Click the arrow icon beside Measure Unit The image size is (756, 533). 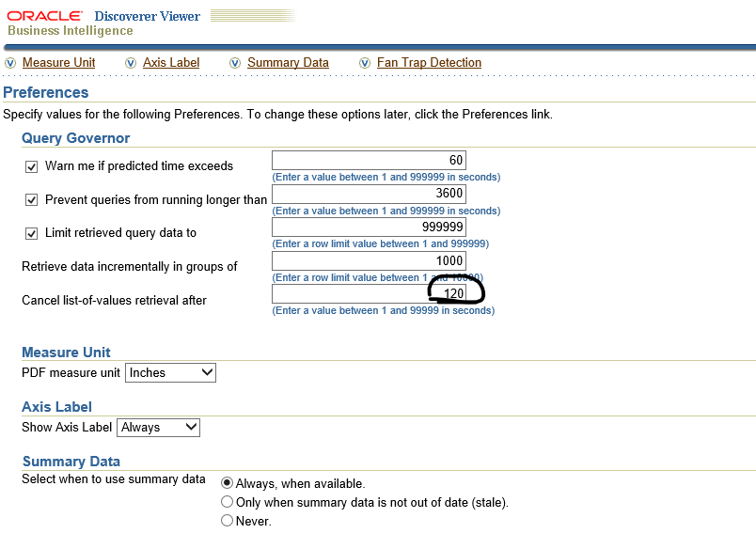pyautogui.click(x=10, y=63)
